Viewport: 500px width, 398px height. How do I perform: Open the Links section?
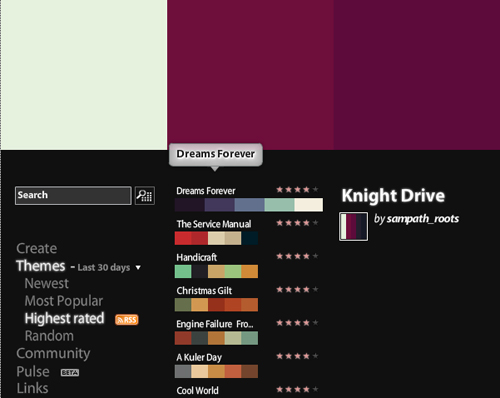[x=32, y=388]
